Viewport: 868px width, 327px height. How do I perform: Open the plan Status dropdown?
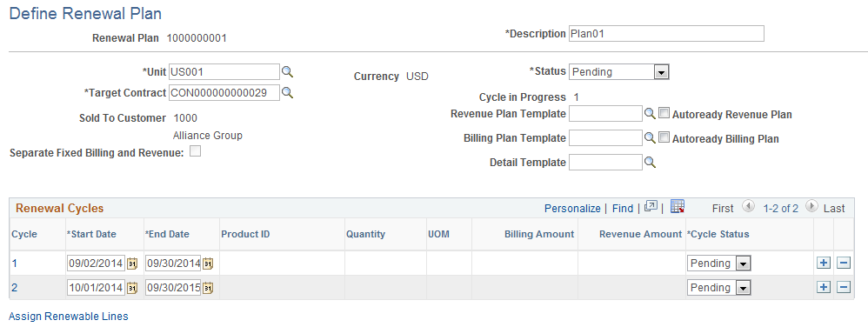click(619, 71)
